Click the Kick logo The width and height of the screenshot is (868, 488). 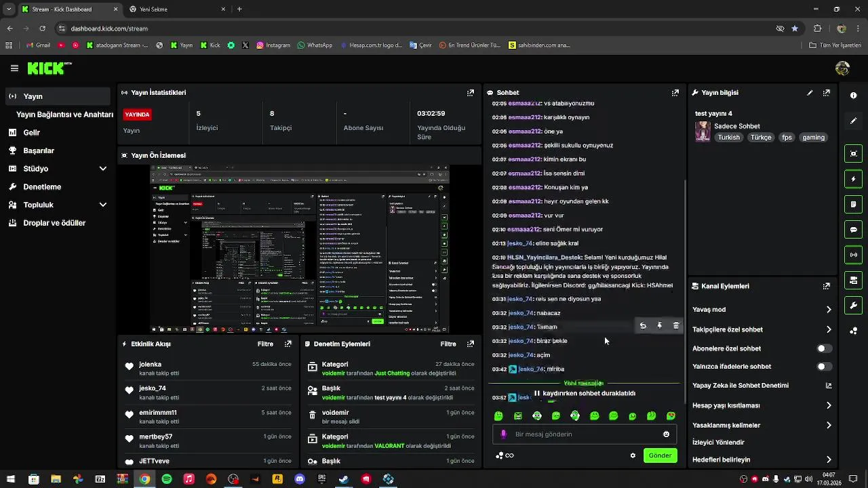click(x=49, y=68)
